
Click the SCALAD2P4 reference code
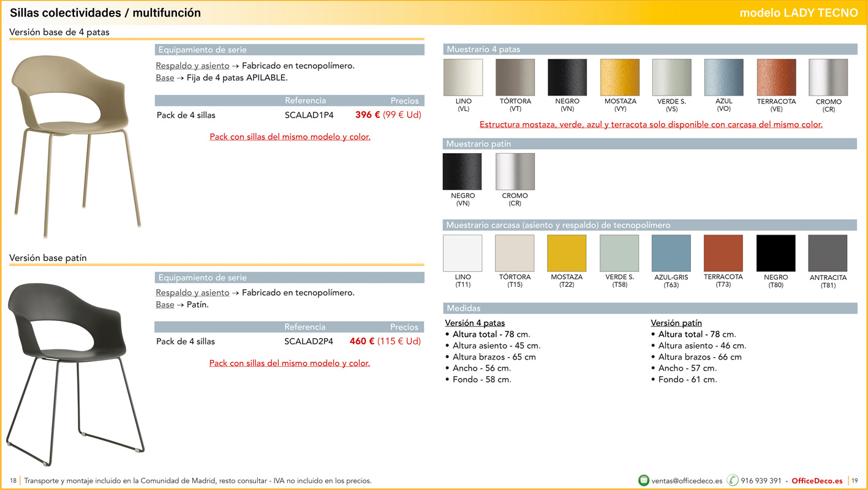click(x=309, y=341)
